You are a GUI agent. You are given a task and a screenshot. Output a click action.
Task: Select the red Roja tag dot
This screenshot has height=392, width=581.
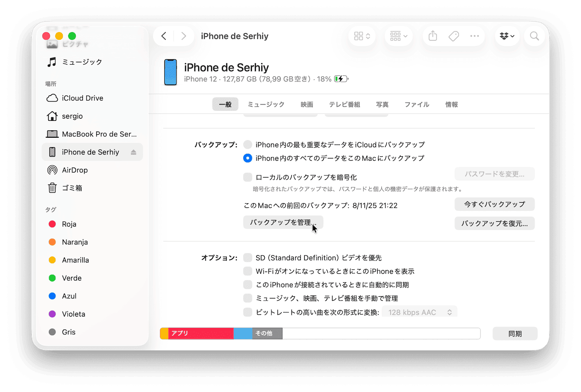(52, 224)
